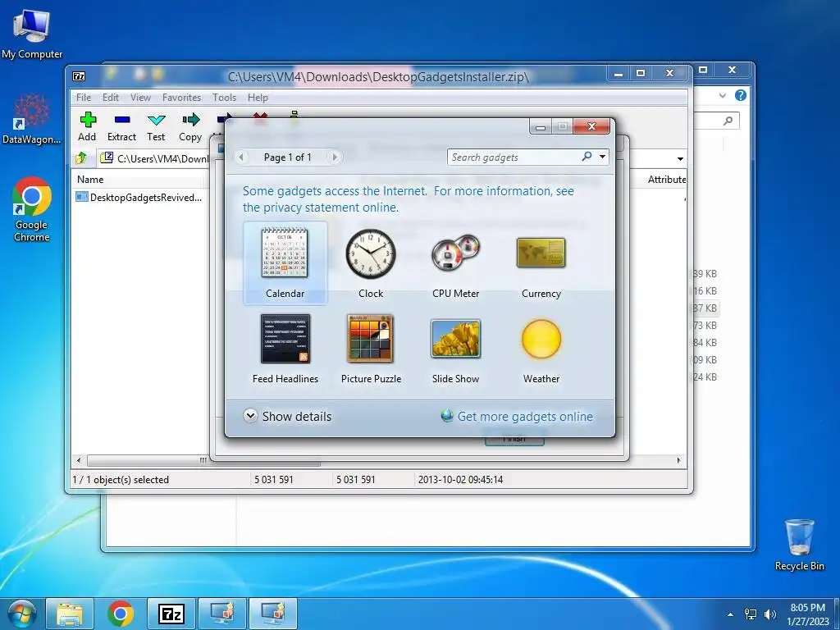
Task: Click the 7-Zip path field text
Action: pos(162,158)
